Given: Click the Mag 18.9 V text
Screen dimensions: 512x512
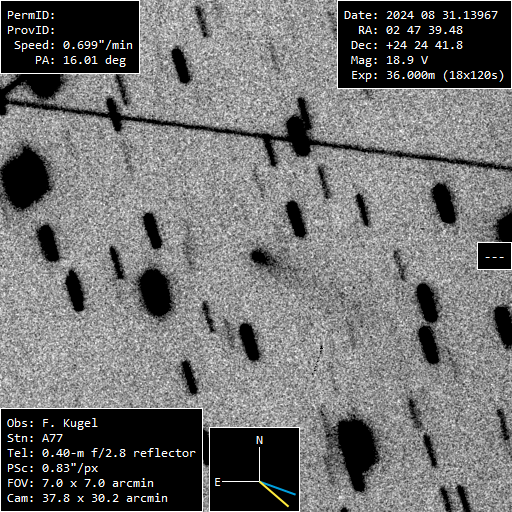Looking at the screenshot, I should click(x=389, y=60).
